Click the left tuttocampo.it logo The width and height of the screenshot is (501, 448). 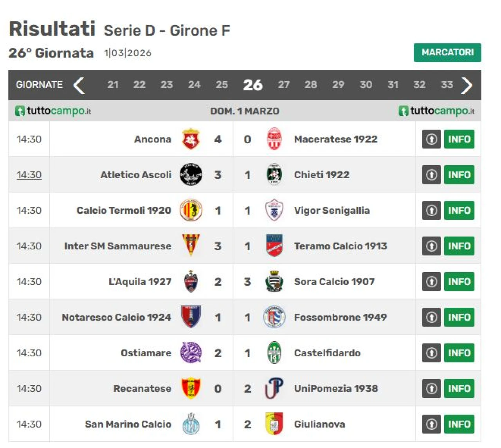(x=53, y=111)
